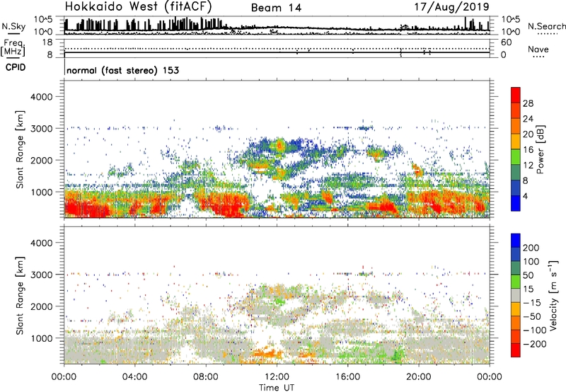Click the '16' power scale value
This screenshot has width=566, height=392.
pyautogui.click(x=528, y=150)
